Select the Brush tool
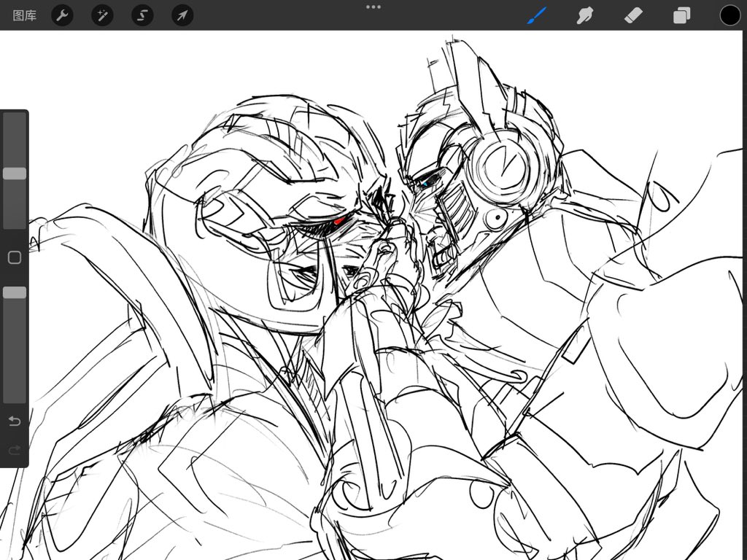The width and height of the screenshot is (747, 560). 537,15
